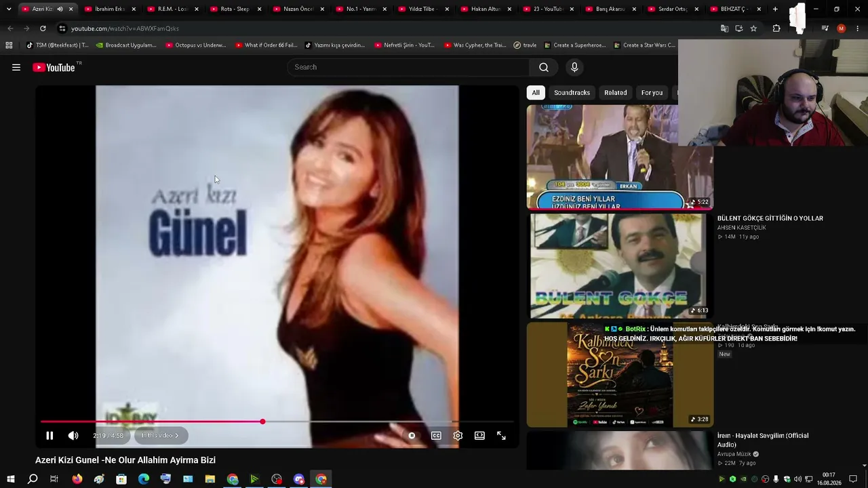Focus the YouTube search box
This screenshot has height=488, width=868.
point(408,67)
